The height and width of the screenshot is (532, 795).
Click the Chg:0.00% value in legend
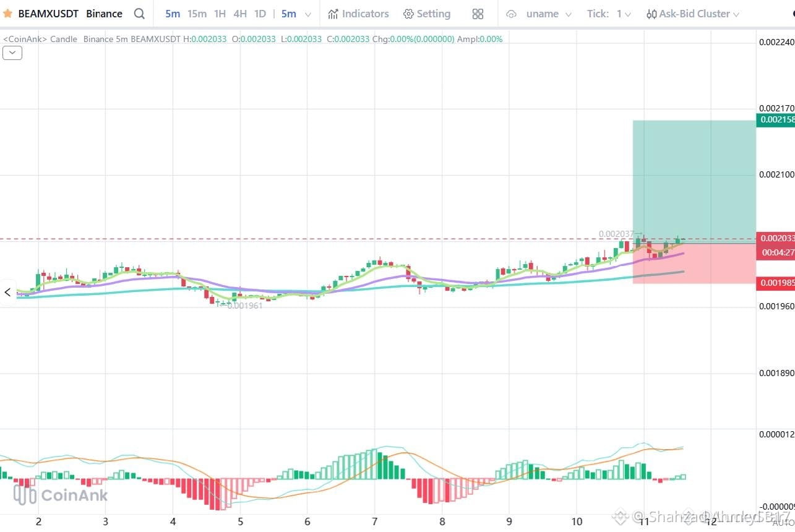(x=413, y=39)
